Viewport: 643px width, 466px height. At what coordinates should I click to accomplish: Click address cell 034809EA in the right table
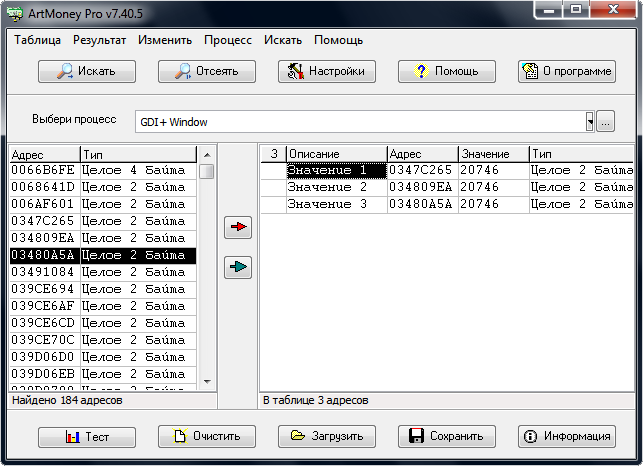point(422,187)
